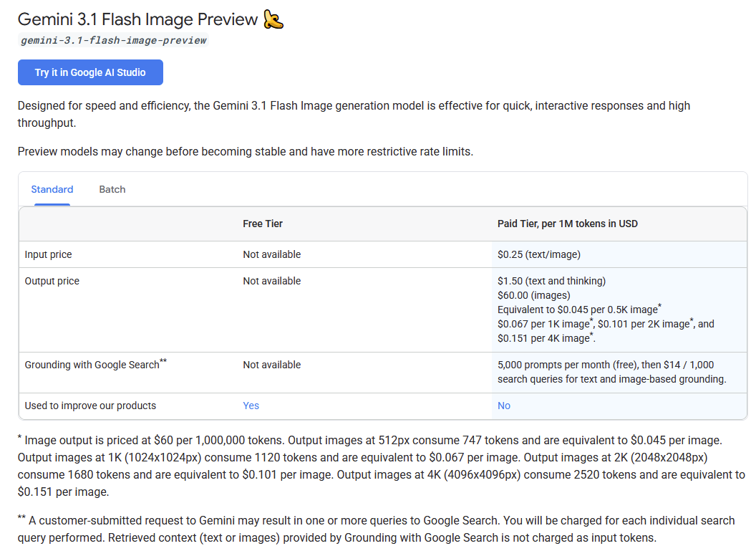Click the Paid Tier, per 1M tokens header
Viewport: 756px width, 551px height.
(x=568, y=224)
